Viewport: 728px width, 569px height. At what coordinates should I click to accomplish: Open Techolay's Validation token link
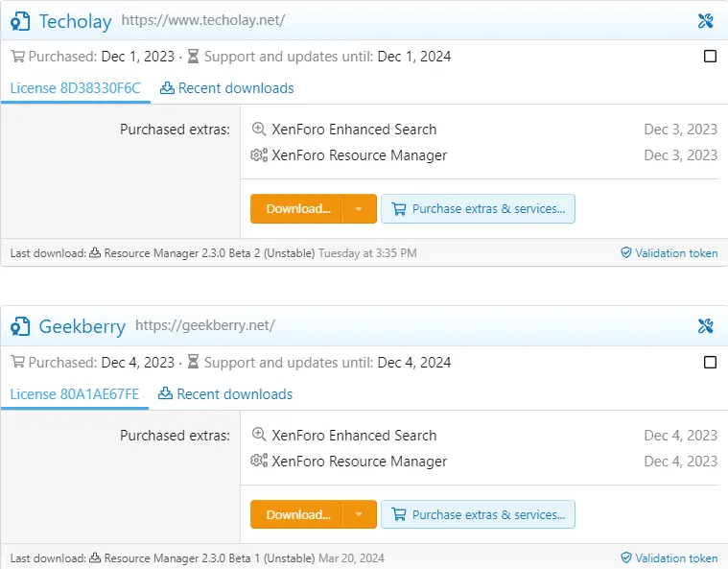[676, 253]
